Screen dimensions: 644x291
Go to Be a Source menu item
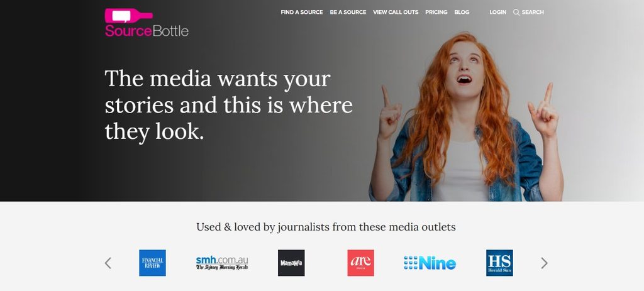coord(348,13)
